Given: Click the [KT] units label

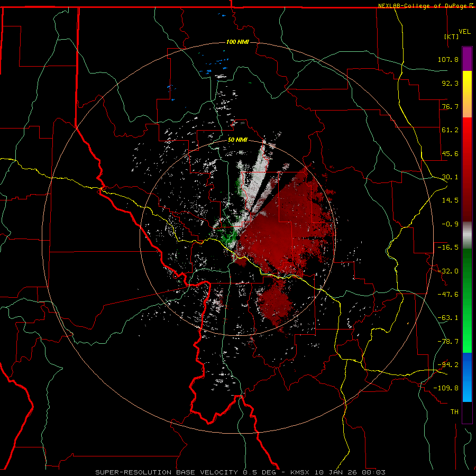Looking at the screenshot, I should click(452, 36).
